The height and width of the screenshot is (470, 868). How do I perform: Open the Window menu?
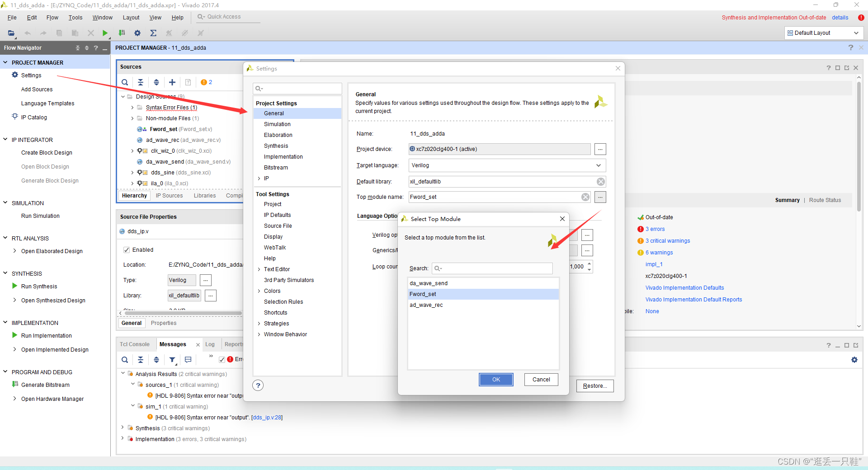(x=103, y=18)
